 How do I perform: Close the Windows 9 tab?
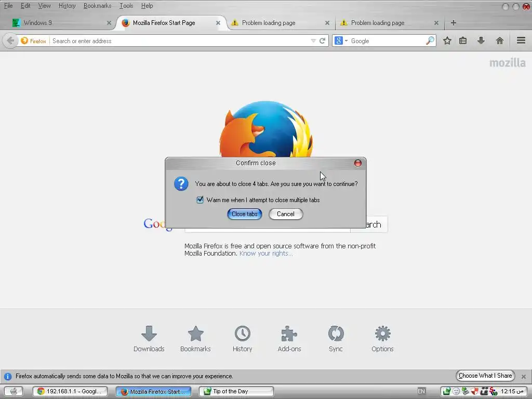[109, 23]
